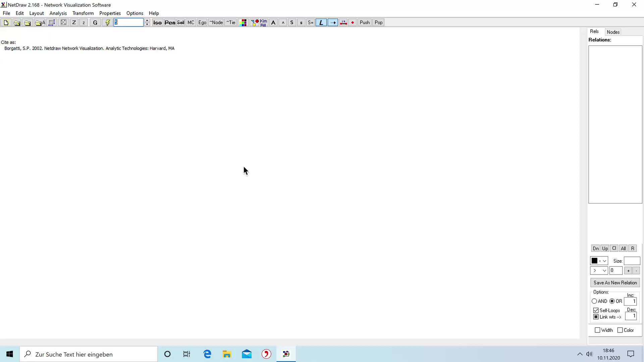This screenshot has width=644, height=362.
Task: Expand the black line color dropdown
Action: [604, 261]
